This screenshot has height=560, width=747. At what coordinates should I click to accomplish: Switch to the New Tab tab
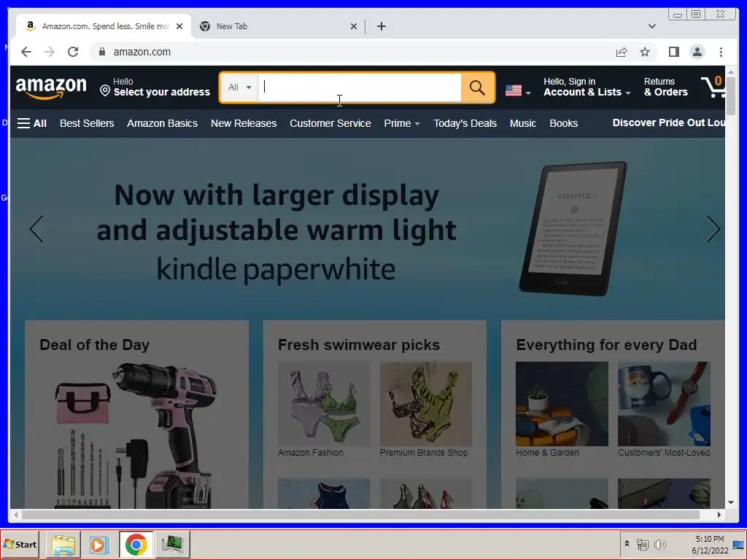point(278,26)
